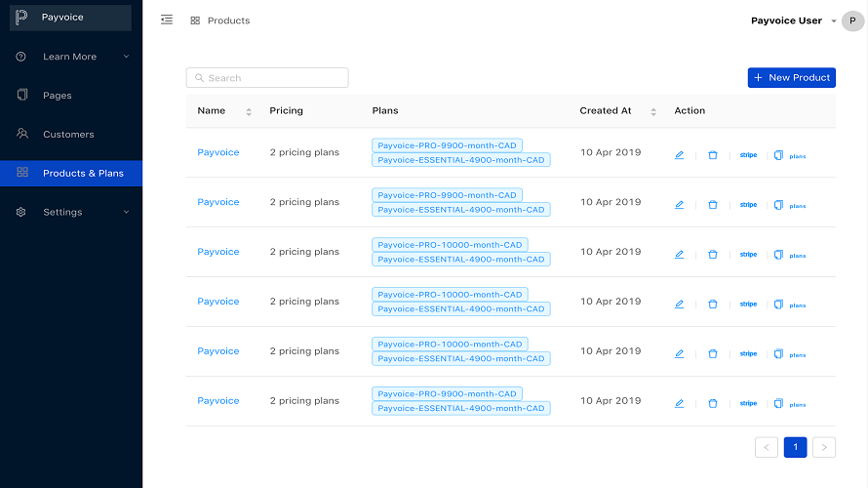Click the New Product button
Screen dimensions: 868x488
(x=791, y=78)
